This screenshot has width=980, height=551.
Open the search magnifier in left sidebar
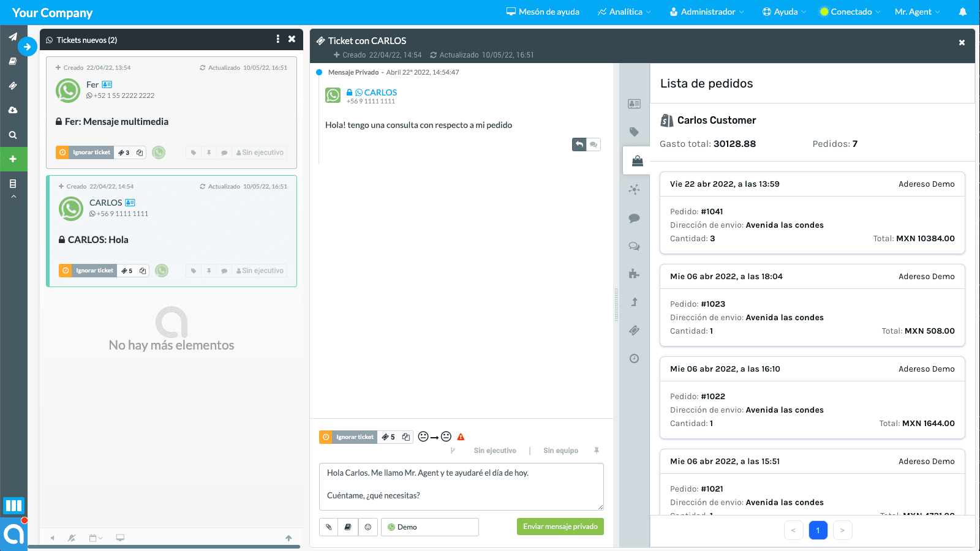pyautogui.click(x=13, y=135)
